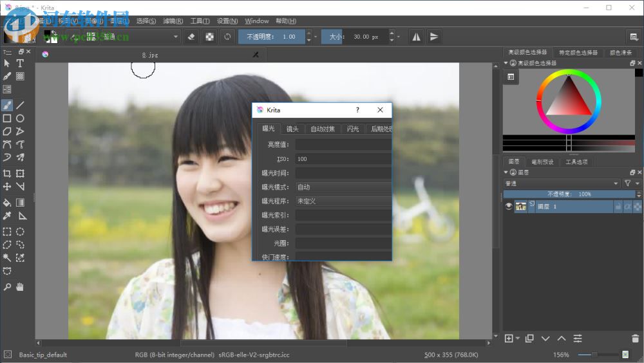Collapse the 图层 docker header

tap(506, 172)
